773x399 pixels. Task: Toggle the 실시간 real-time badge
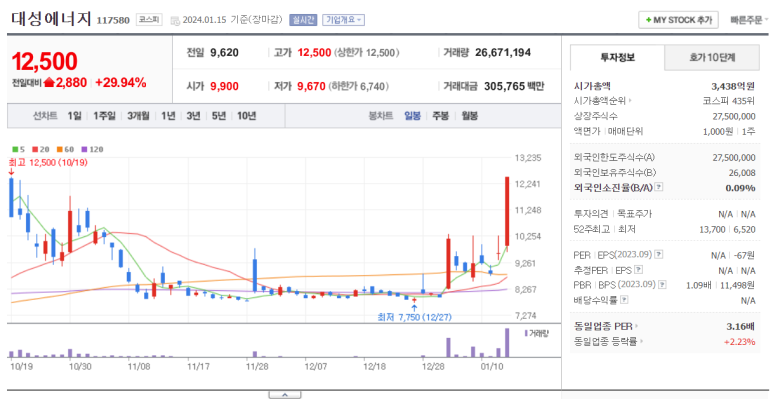[x=303, y=20]
